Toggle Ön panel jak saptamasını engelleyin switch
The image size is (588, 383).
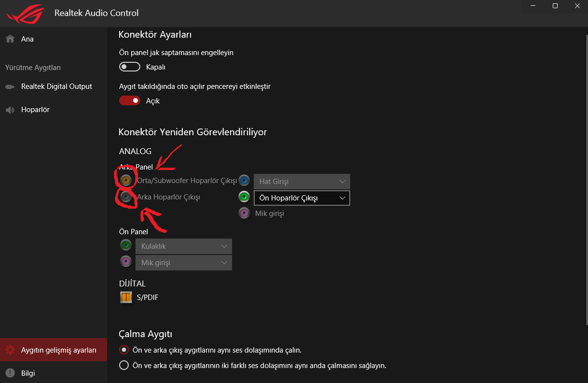click(x=130, y=67)
